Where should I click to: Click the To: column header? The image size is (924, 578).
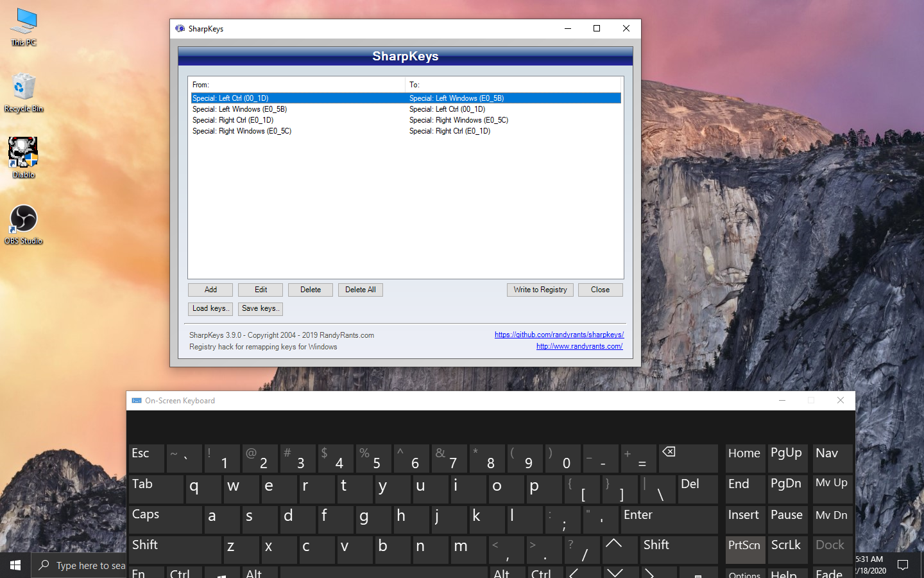point(513,85)
